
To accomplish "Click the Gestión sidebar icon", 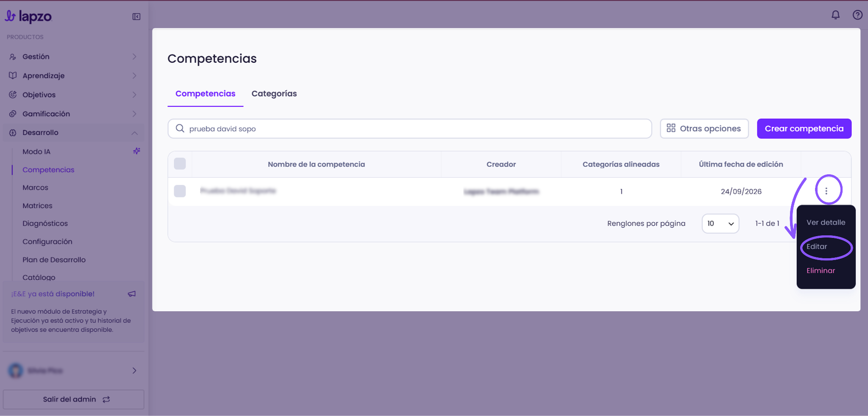I will (x=13, y=56).
